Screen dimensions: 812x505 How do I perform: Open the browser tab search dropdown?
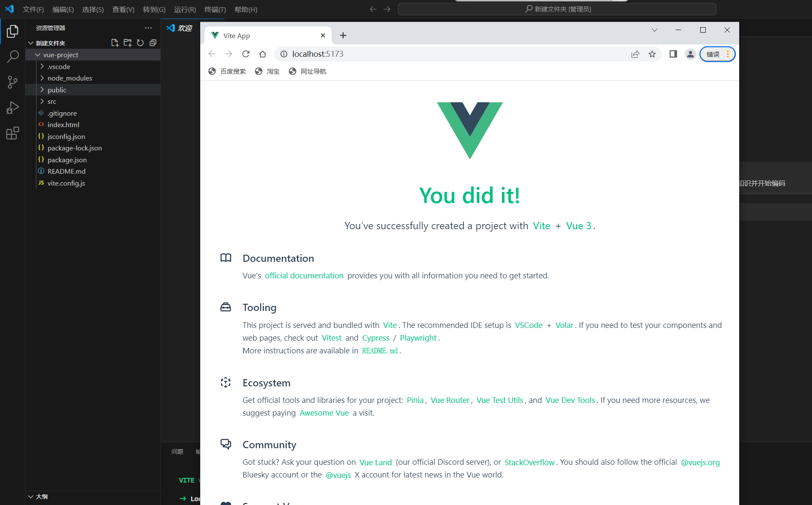coord(655,30)
